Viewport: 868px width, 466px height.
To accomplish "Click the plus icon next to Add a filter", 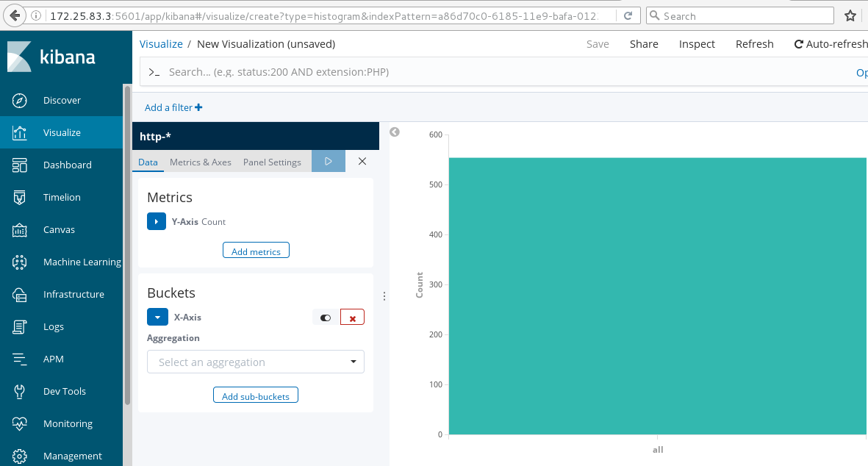I will click(198, 107).
